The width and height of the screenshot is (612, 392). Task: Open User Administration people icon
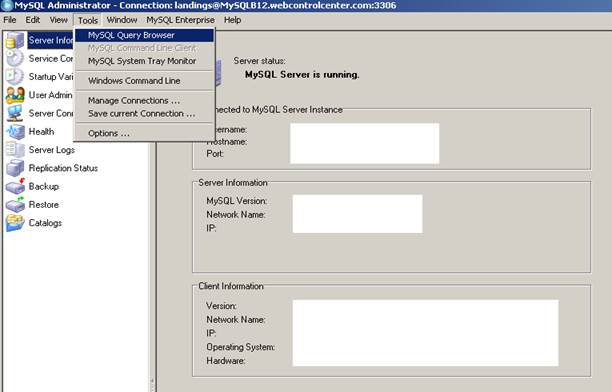15,95
